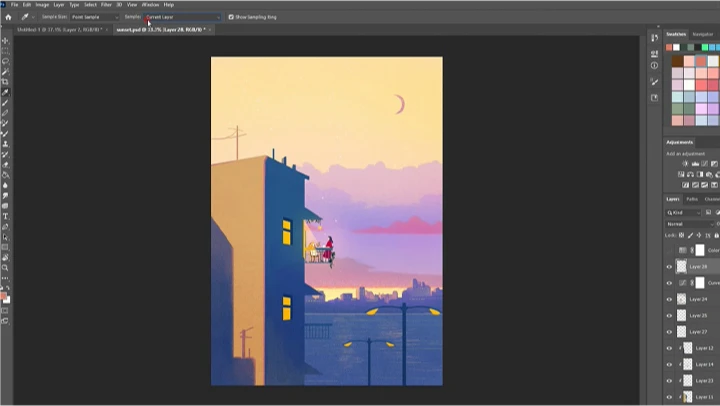Select Layer 27 in the Layers panel
Screen dimensions: 720x406
point(698,332)
